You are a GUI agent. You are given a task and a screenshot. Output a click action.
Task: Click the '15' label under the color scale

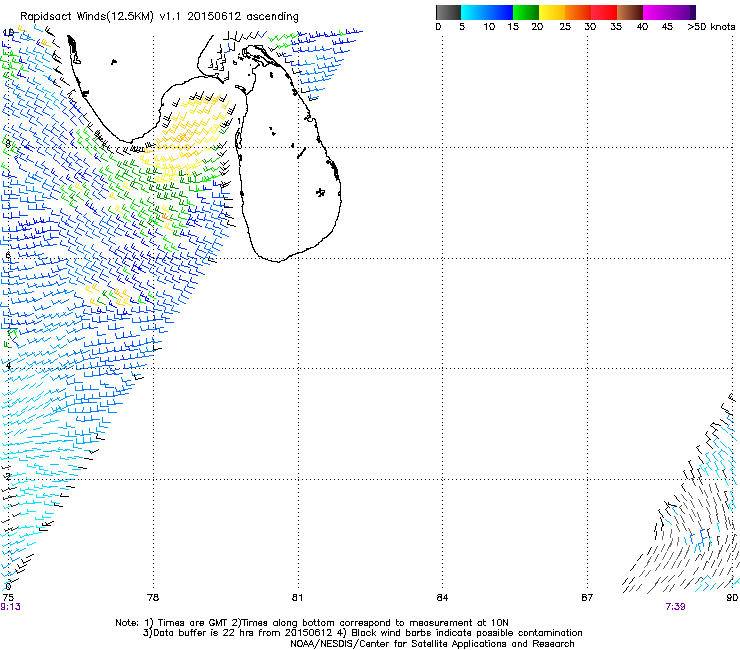point(513,27)
